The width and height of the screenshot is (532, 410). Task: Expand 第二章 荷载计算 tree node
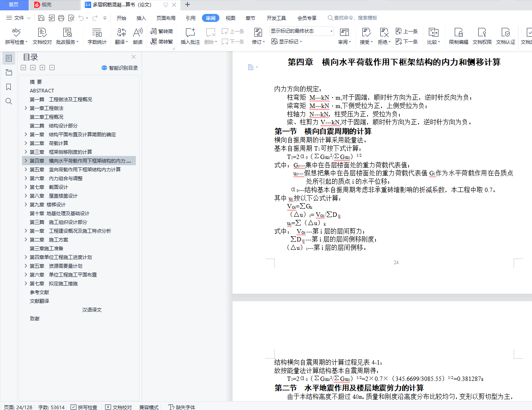[26, 143]
